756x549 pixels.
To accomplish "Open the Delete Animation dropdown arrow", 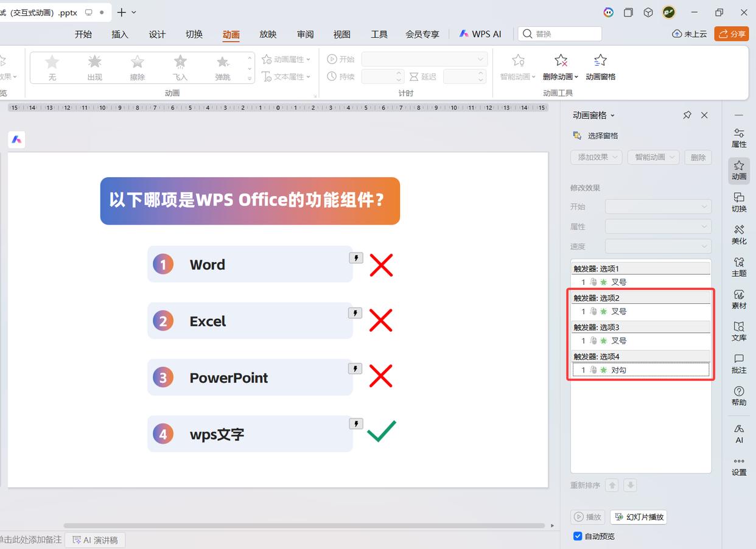I will coord(576,77).
